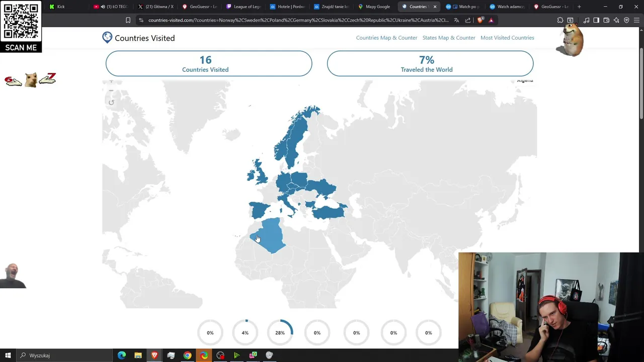Switch to the Znajdź tanie tab
Viewport: 644px width, 362px height.
pos(331,7)
